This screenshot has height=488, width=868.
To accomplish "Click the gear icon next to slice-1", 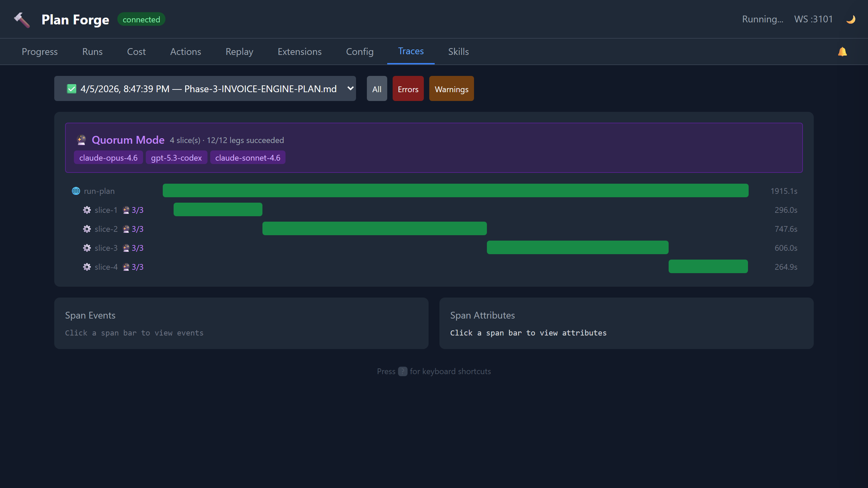I will coord(87,210).
